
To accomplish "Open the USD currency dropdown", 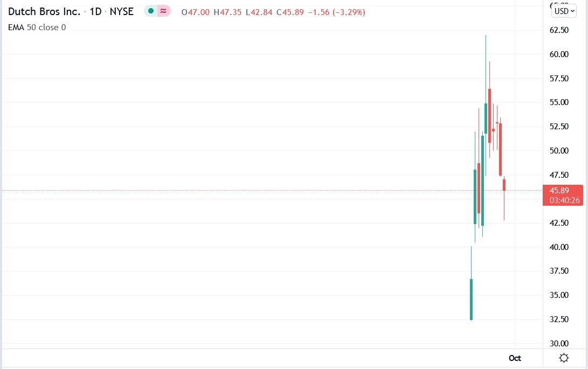I will pos(564,11).
